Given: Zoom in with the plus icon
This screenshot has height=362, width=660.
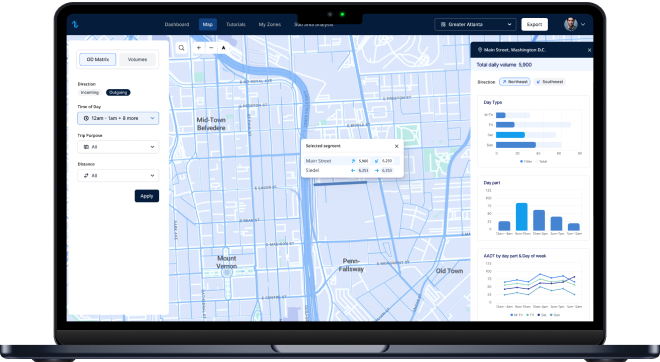Looking at the screenshot, I should click(199, 48).
